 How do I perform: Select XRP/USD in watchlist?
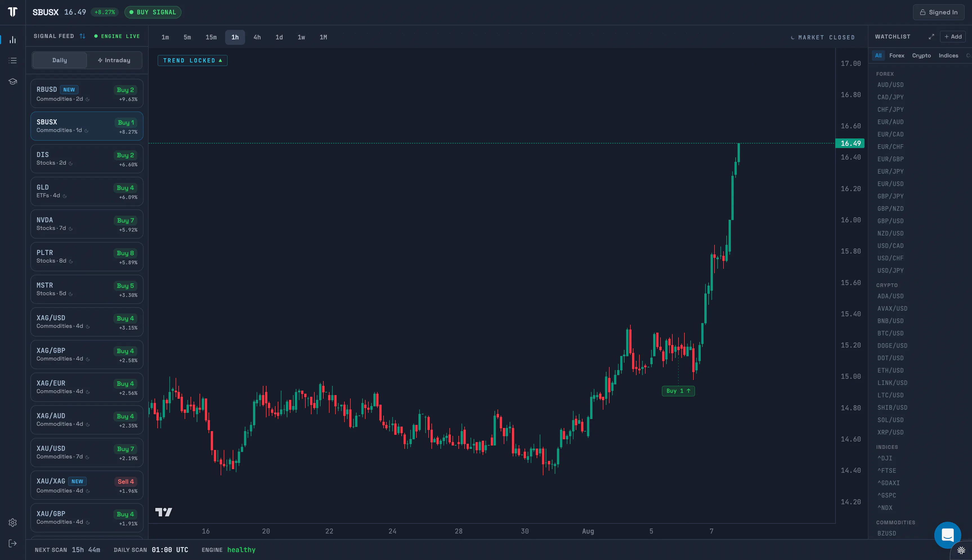click(890, 432)
